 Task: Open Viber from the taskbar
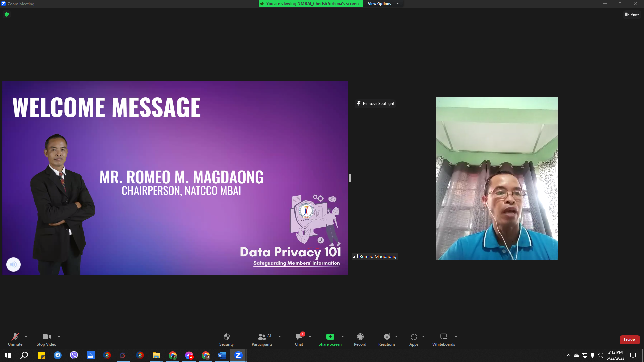click(74, 355)
